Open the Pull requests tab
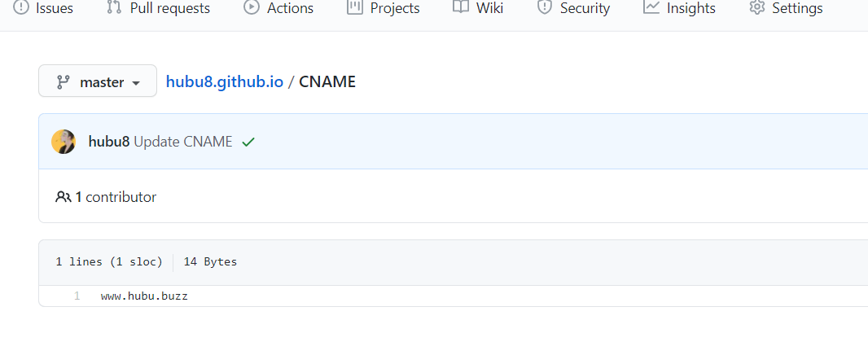This screenshot has height=342, width=868. 169,8
